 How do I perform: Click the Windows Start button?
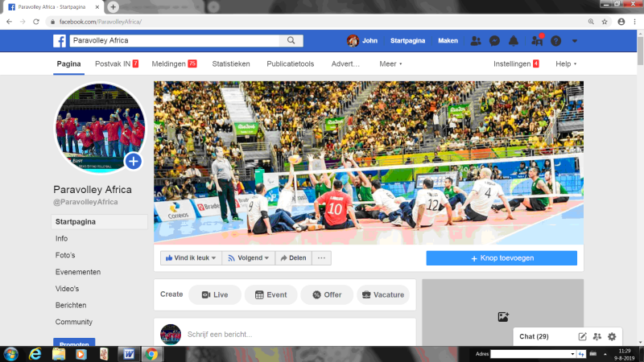pos(10,354)
